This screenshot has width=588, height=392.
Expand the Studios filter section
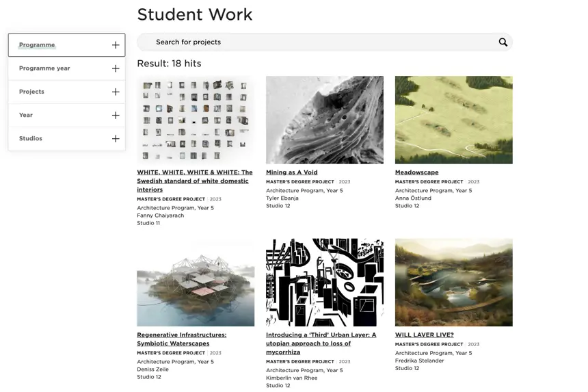pos(31,139)
